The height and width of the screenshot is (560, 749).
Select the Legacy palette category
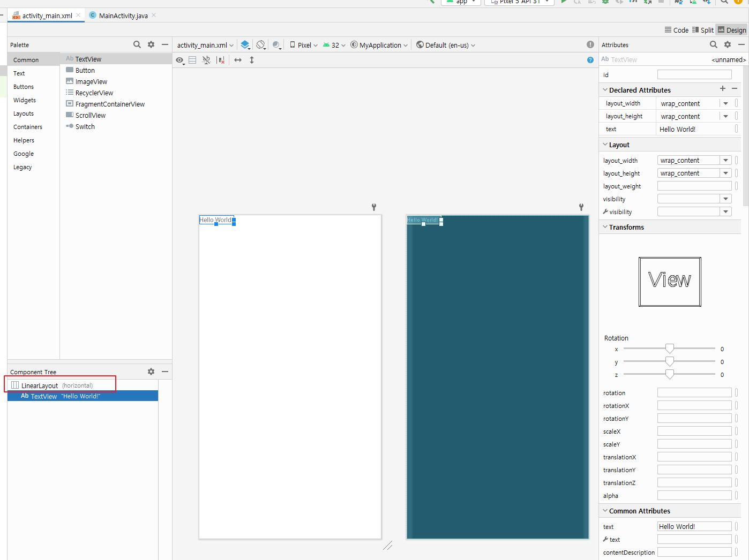(x=33, y=167)
